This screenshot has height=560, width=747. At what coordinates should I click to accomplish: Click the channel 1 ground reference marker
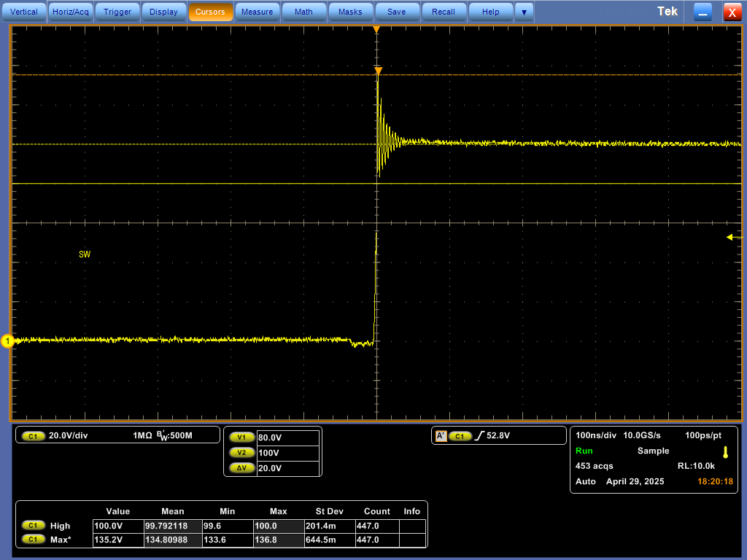[8, 341]
